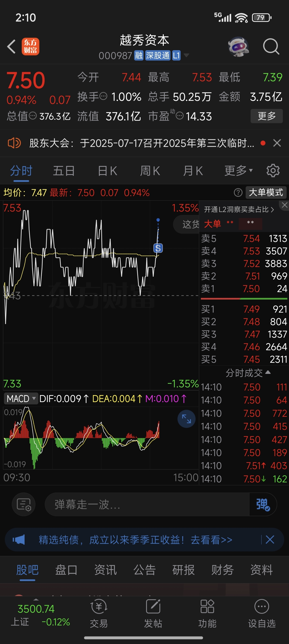
Task: Open the MACD indicator dropdown
Action: (21, 398)
